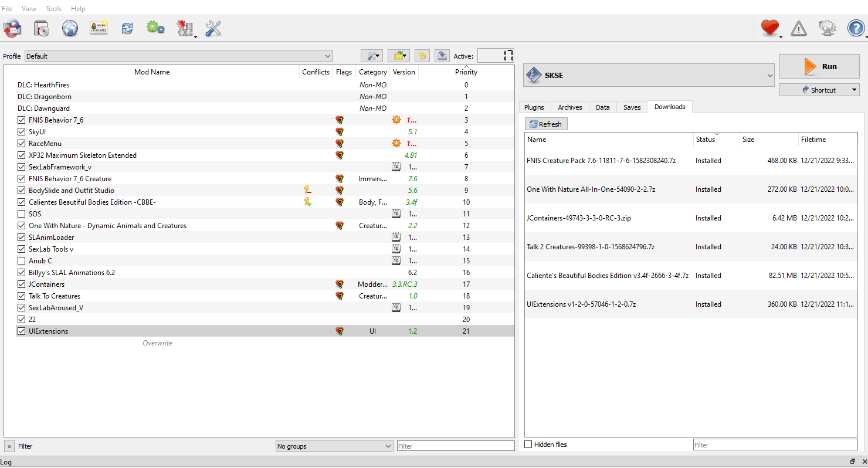Enable the Hidden files checkbox
This screenshot has height=468, width=868.
528,445
